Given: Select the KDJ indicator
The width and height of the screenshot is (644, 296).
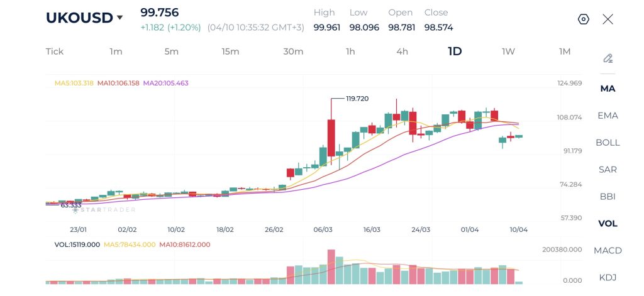Looking at the screenshot, I should click(x=608, y=278).
